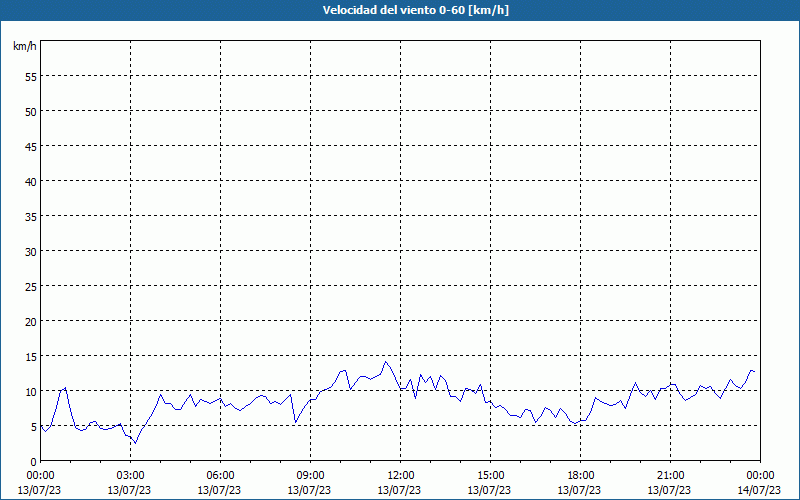
Task: Click the 18:00 time axis label
Action: click(x=580, y=476)
